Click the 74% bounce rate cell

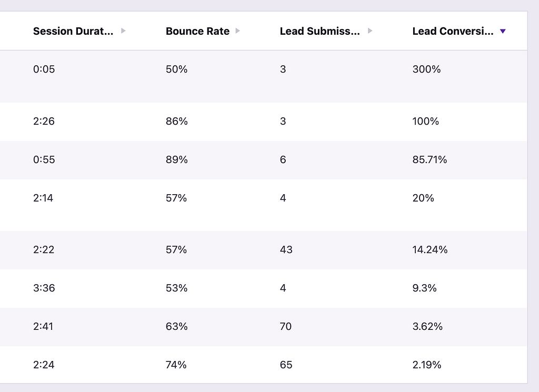point(176,365)
